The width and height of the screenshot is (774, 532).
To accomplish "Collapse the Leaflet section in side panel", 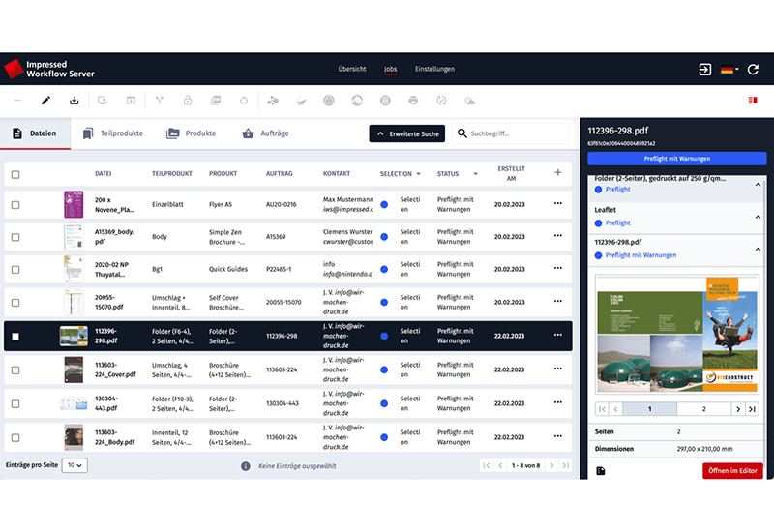I will pyautogui.click(x=758, y=216).
